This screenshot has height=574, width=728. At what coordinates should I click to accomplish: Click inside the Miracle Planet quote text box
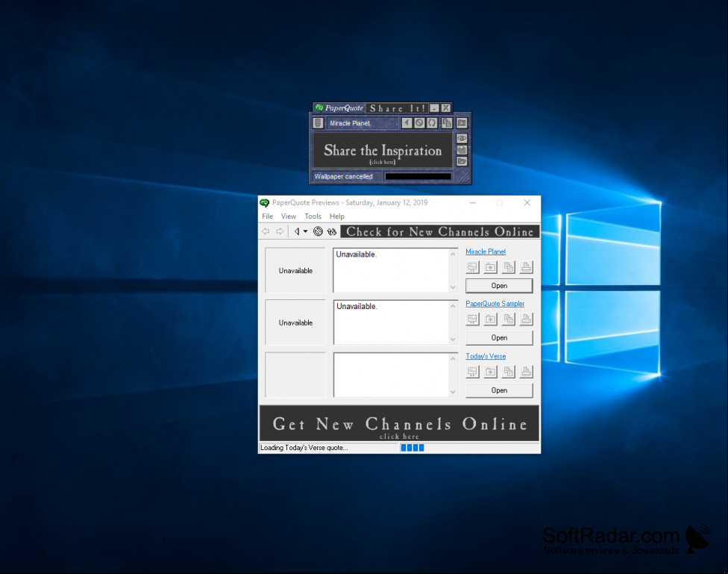pos(391,270)
